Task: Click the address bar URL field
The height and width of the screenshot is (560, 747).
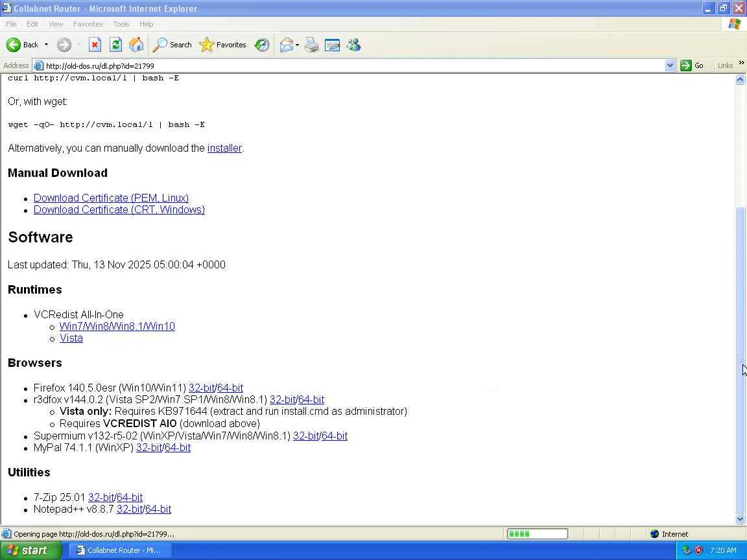Action: click(x=355, y=65)
